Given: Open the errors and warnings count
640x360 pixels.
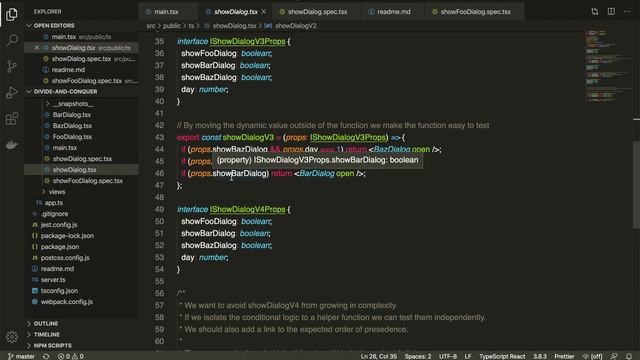Looking at the screenshot, I should (71, 356).
